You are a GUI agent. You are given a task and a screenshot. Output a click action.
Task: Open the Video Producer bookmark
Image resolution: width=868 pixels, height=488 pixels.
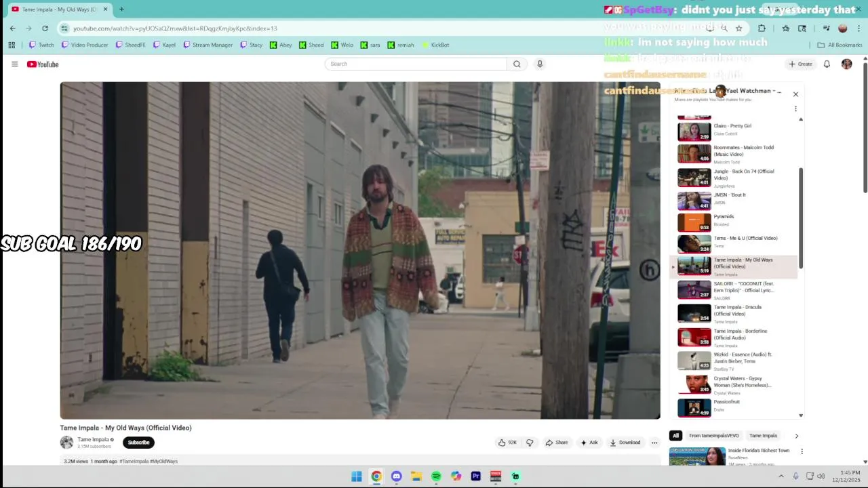coord(85,45)
